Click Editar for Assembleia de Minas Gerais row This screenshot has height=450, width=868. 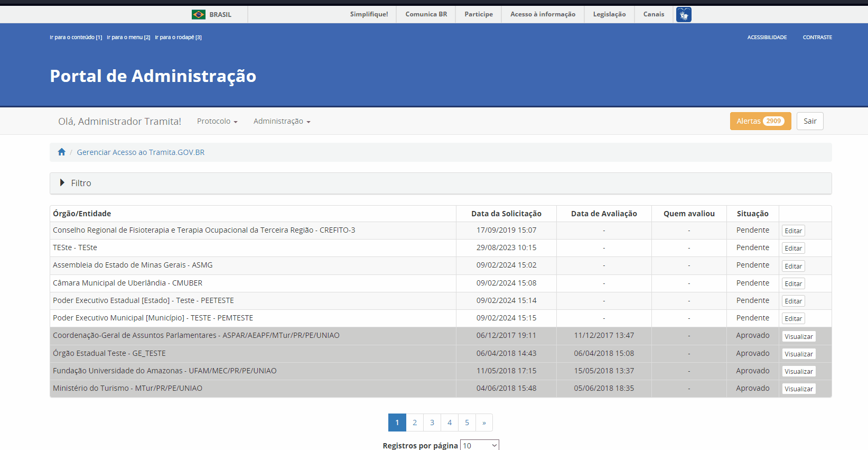(793, 266)
